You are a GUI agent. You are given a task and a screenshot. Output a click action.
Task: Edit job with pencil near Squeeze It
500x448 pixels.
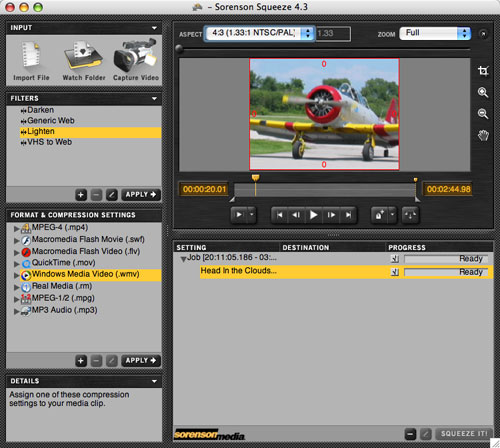pos(426,434)
